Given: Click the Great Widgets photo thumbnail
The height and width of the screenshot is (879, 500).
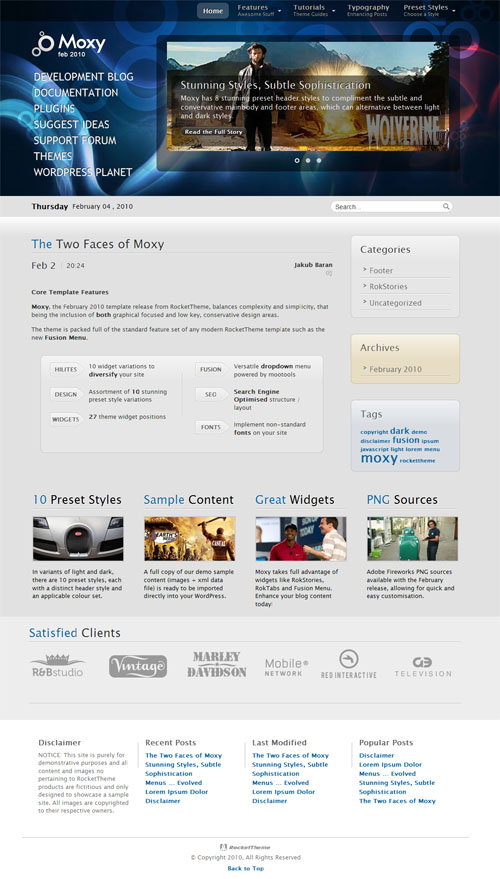Looking at the screenshot, I should [x=301, y=539].
